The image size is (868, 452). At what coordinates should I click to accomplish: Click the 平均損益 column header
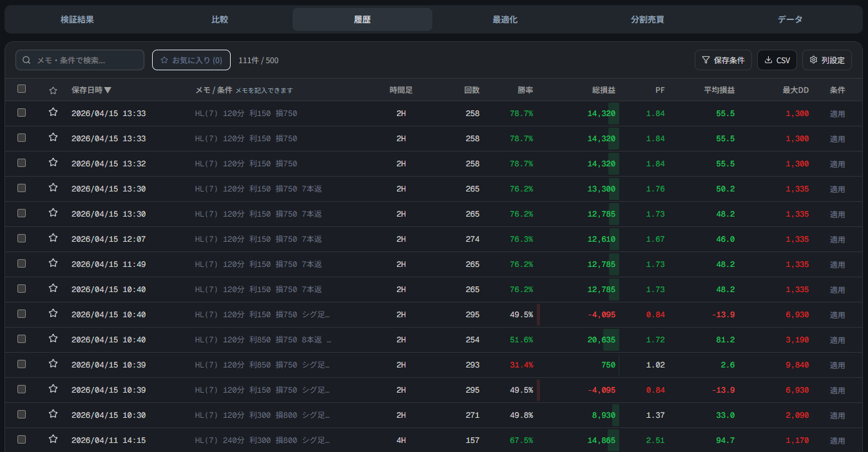[719, 90]
